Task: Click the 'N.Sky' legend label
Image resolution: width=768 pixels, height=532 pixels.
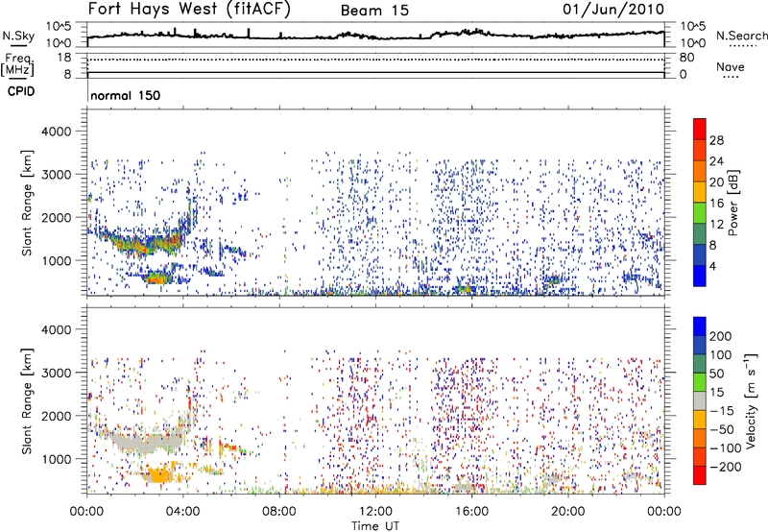Action: (x=18, y=36)
